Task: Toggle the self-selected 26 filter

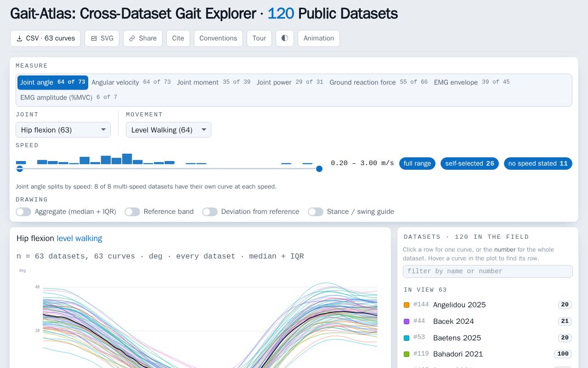Action: tap(469, 163)
